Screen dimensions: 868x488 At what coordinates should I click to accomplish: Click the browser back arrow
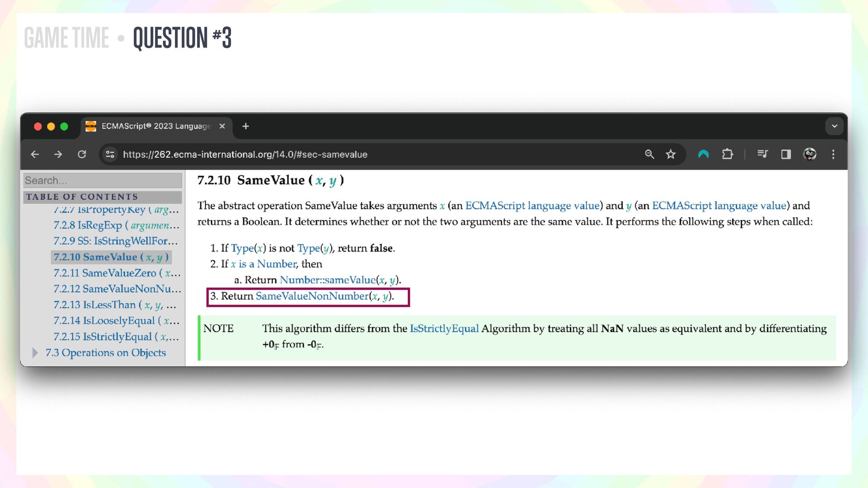tap(35, 155)
